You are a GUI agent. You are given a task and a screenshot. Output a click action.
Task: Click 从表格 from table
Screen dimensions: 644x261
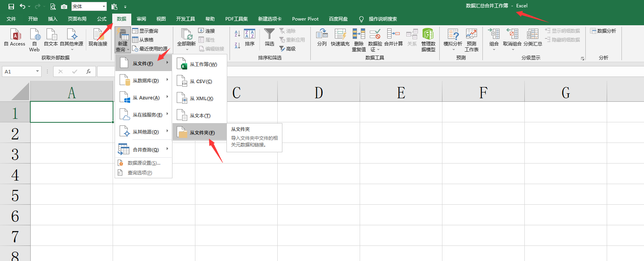[x=143, y=40]
